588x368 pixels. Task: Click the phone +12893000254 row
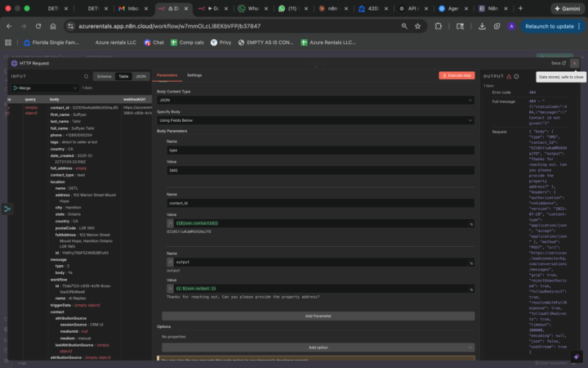(x=71, y=135)
